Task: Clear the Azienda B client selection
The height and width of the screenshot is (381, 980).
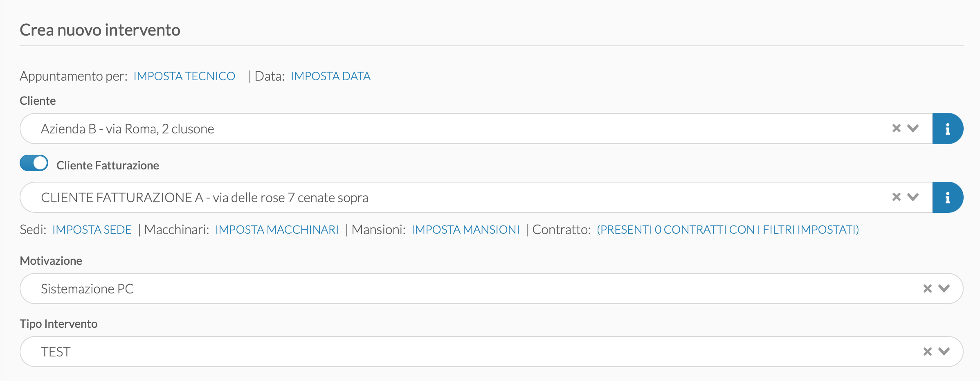Action: (897, 129)
